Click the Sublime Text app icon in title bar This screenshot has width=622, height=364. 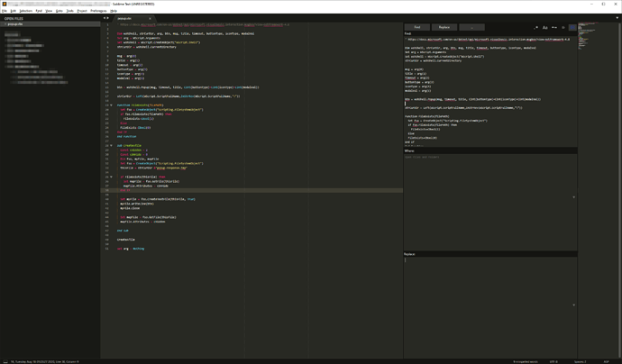click(4, 4)
